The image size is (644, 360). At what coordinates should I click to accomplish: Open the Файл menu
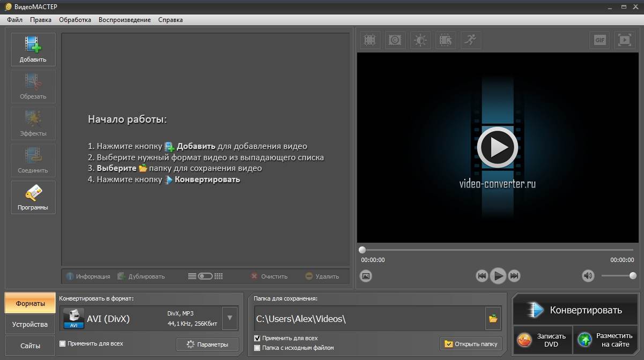[14, 20]
